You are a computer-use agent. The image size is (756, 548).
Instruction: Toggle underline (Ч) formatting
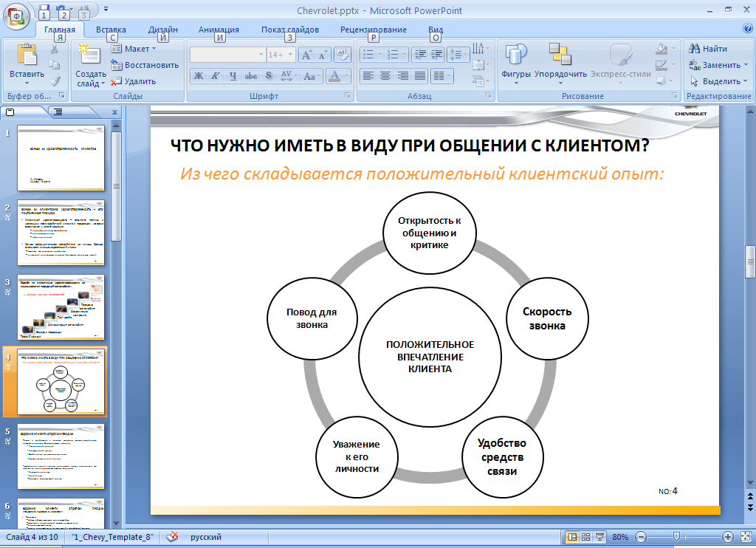[233, 76]
